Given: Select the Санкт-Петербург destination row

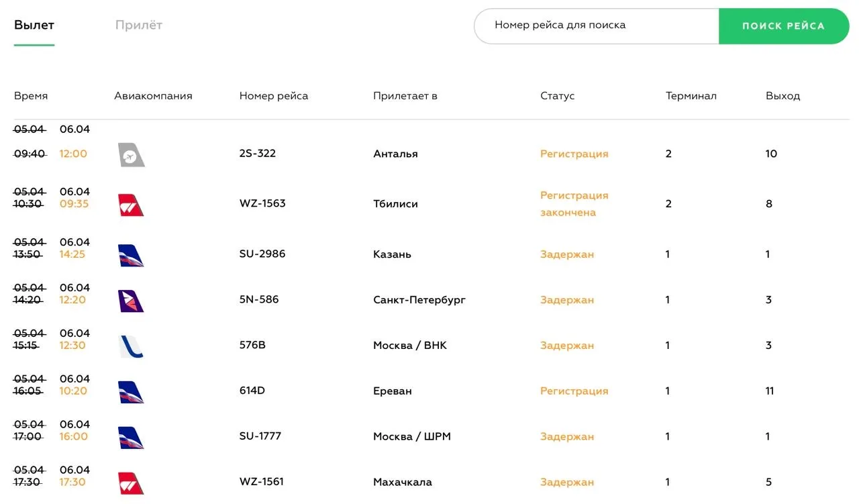Looking at the screenshot, I should 419,300.
